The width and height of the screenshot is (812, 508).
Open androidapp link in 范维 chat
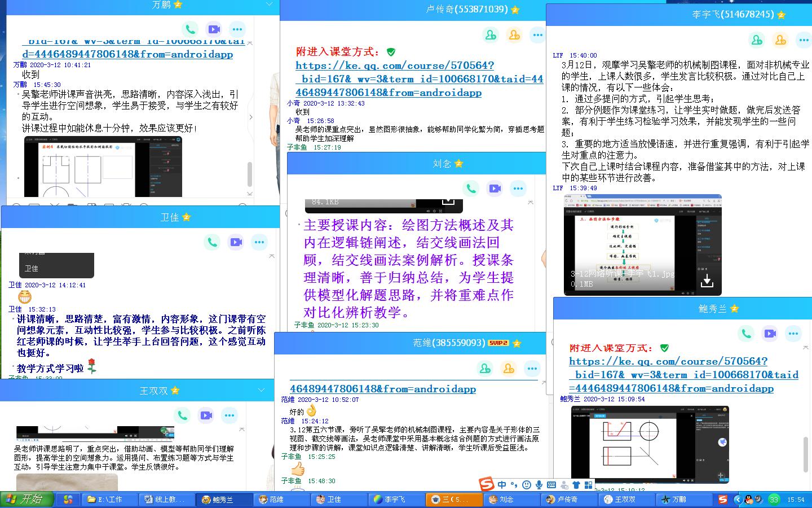(x=383, y=389)
